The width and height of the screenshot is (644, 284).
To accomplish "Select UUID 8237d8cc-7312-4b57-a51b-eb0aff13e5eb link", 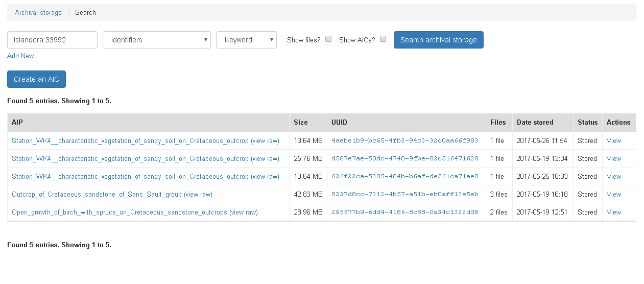I will 405,194.
